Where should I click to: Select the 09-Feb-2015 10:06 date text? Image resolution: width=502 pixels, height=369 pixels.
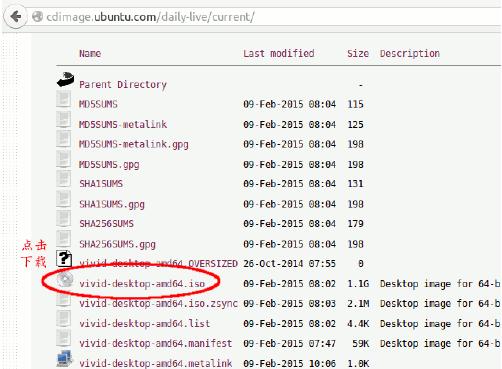click(x=289, y=363)
